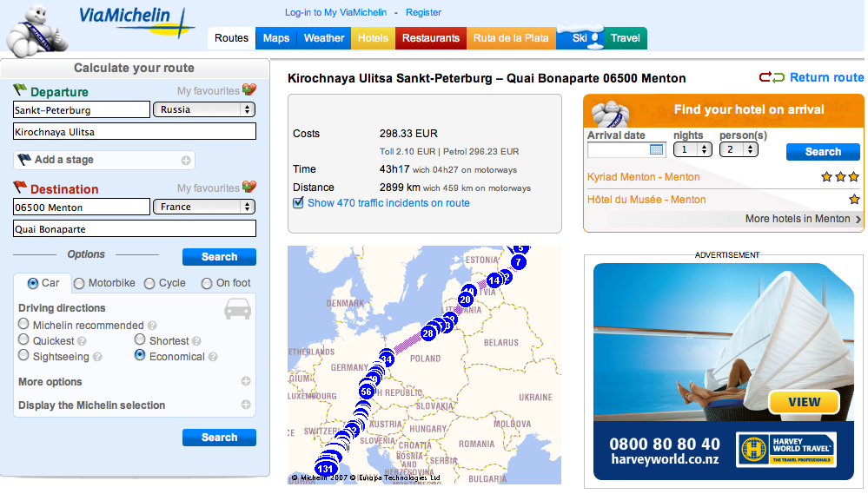868x494 pixels.
Task: Click help icon next to Sightseeing
Action: point(97,357)
